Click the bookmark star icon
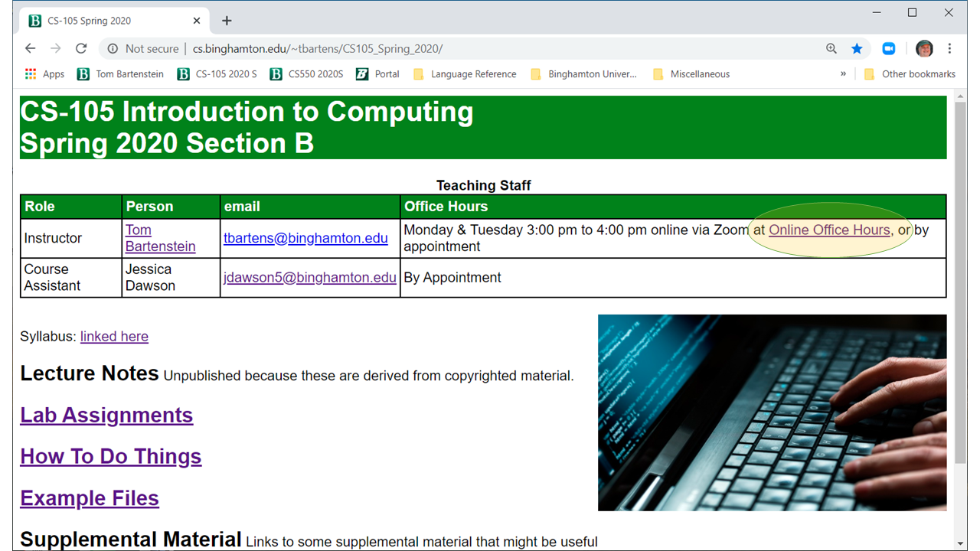 (x=857, y=48)
